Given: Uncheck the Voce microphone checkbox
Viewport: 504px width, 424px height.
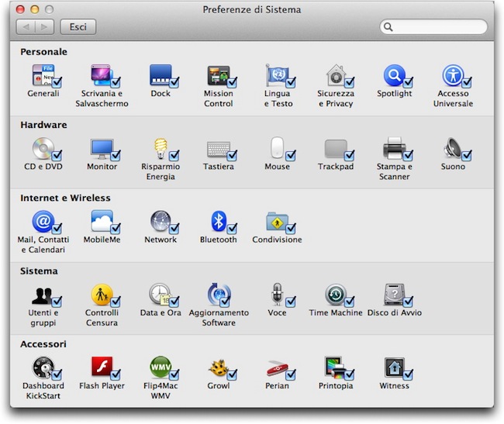Looking at the screenshot, I should click(290, 301).
